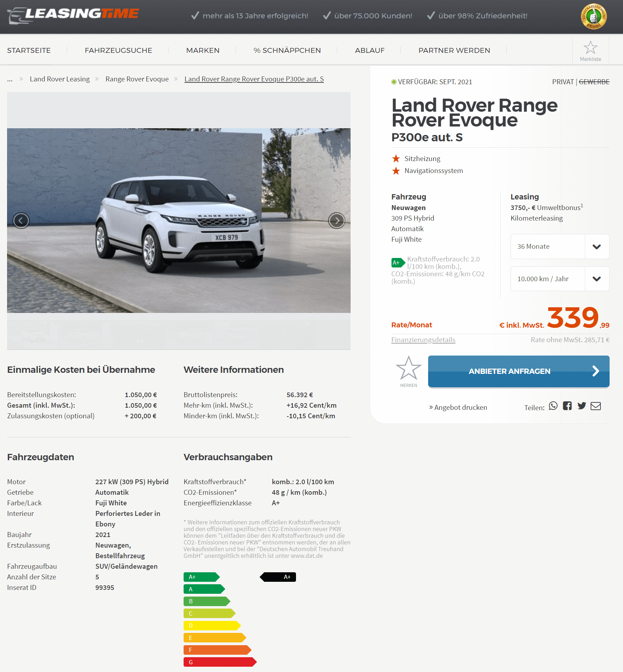This screenshot has width=623, height=672.
Task: Click the 339,99 monthly rate price
Action: click(578, 317)
